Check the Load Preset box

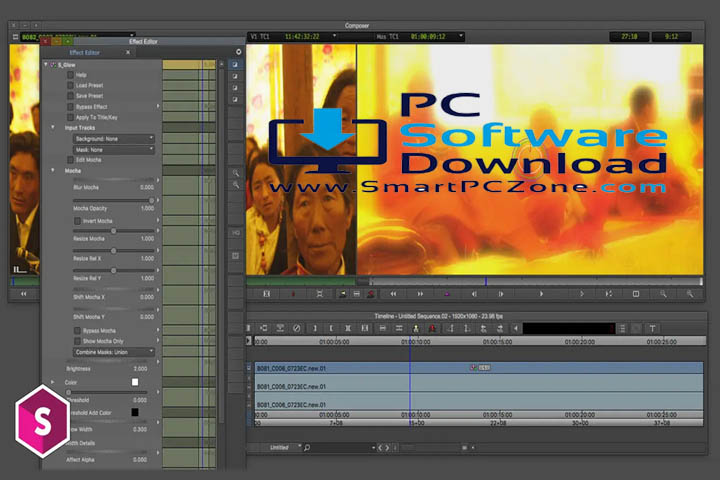point(70,85)
